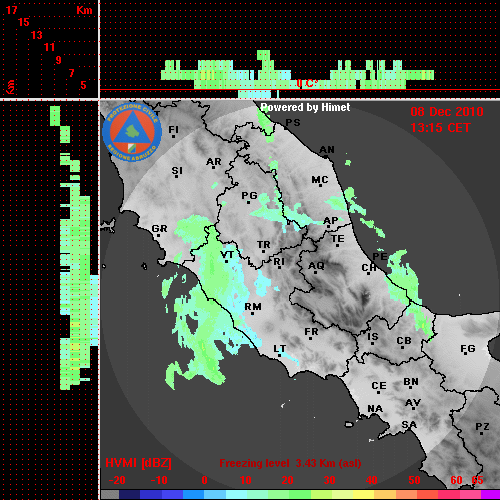
Task: Select the PG city label
Action: [x=250, y=195]
